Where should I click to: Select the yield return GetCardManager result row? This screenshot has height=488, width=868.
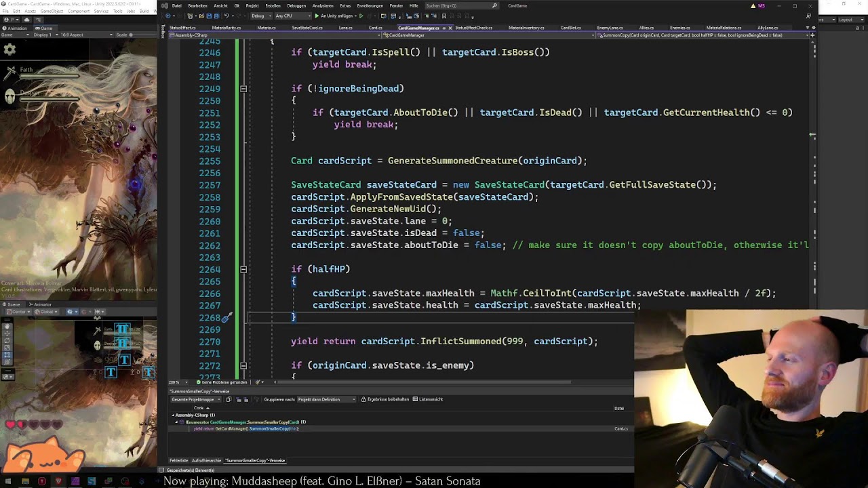(246, 428)
